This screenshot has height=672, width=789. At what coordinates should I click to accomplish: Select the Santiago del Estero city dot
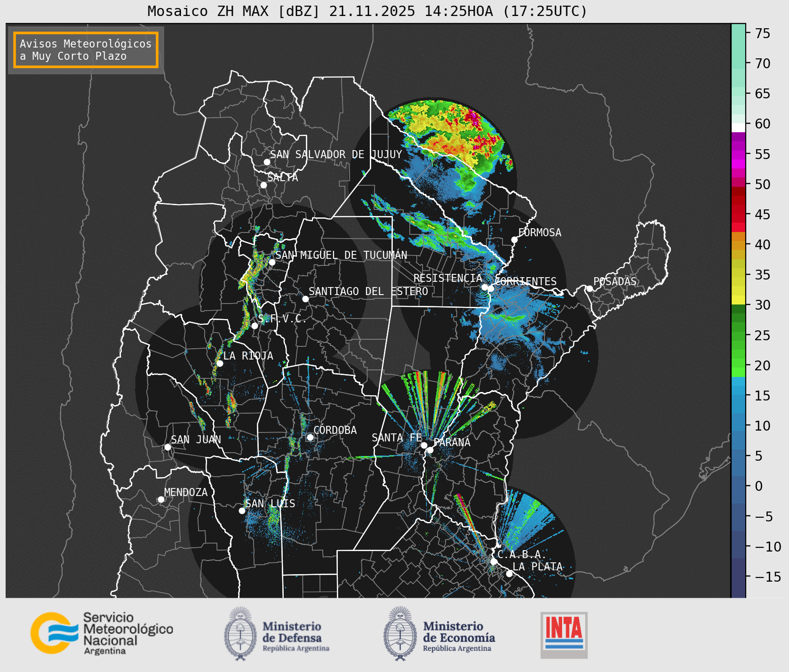[x=305, y=299]
